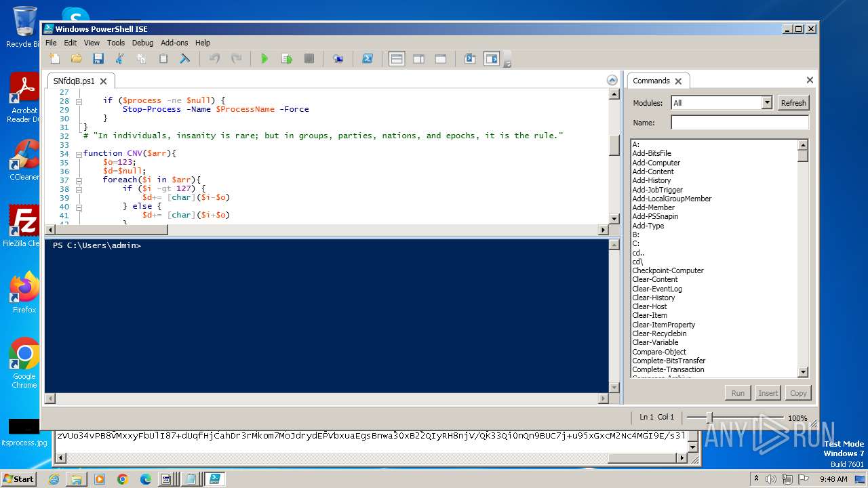The height and width of the screenshot is (488, 868).
Task: Click script pane vertical scrollbar thumb
Action: tap(614, 145)
